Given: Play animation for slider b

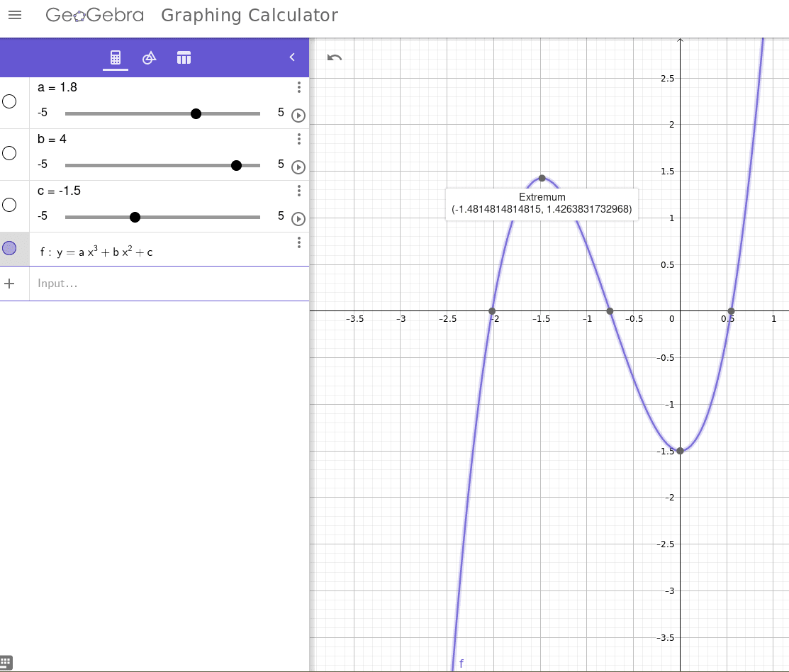Looking at the screenshot, I should tap(298, 167).
